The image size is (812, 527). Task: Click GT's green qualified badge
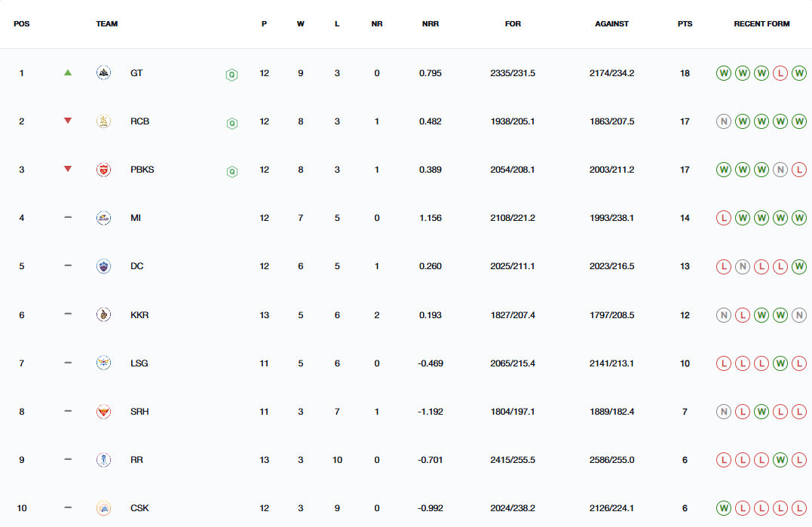click(232, 75)
